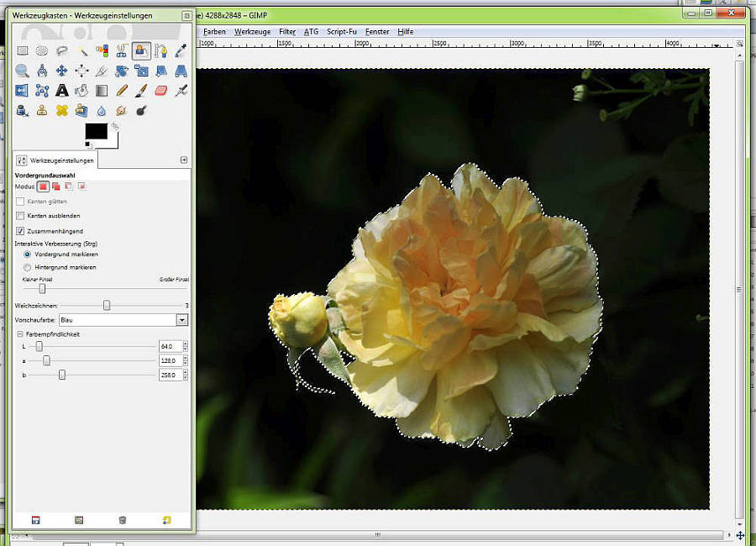Select the Rectangle Select tool
The image size is (756, 546).
23,50
